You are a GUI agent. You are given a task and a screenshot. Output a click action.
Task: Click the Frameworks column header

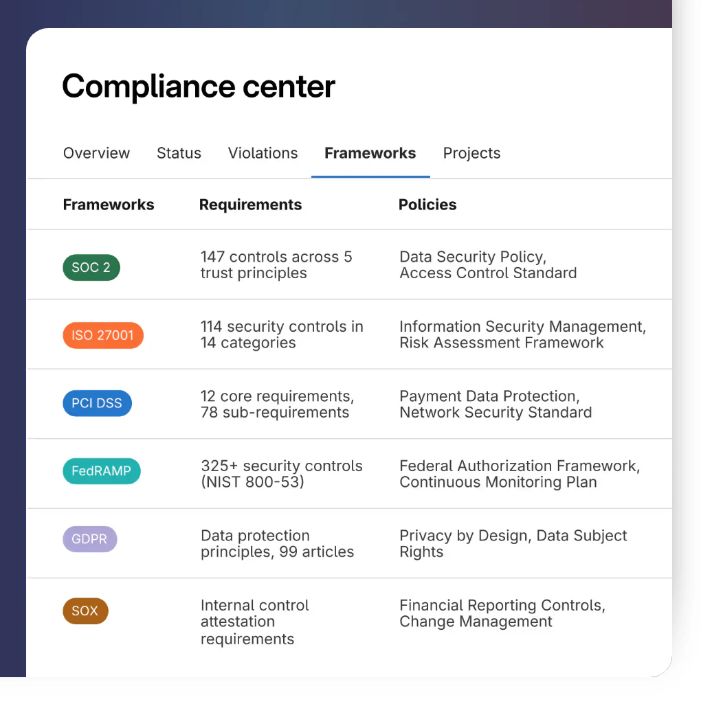[109, 205]
